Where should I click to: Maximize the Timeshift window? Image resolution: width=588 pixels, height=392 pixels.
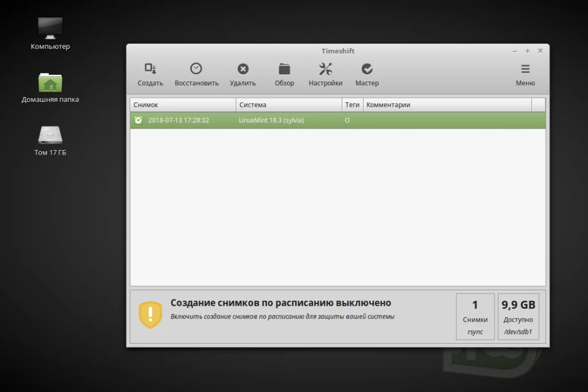pos(527,51)
